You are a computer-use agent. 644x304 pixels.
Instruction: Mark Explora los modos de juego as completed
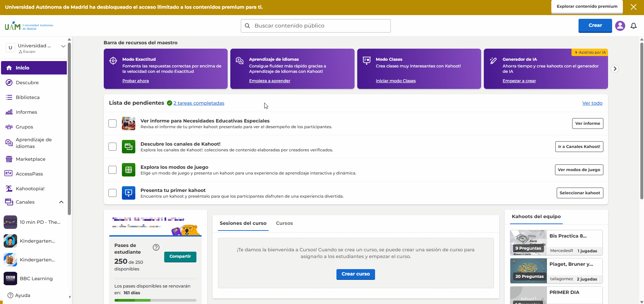pyautogui.click(x=112, y=170)
